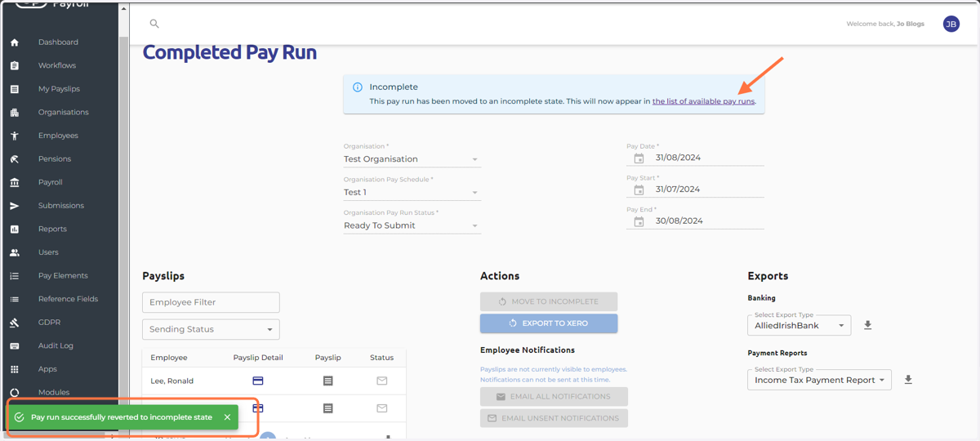The width and height of the screenshot is (980, 441).
Task: Download the AlliedIrishBank banking export
Action: click(x=867, y=325)
